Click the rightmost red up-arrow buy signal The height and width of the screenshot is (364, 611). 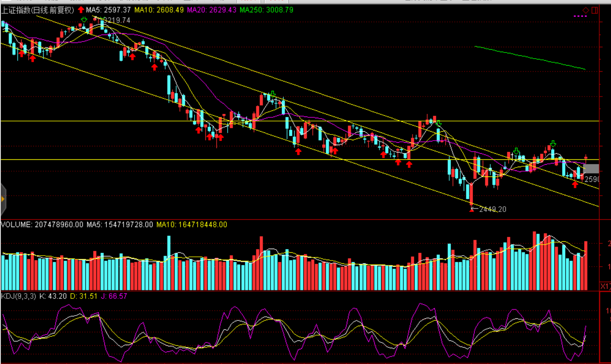pyautogui.click(x=575, y=185)
